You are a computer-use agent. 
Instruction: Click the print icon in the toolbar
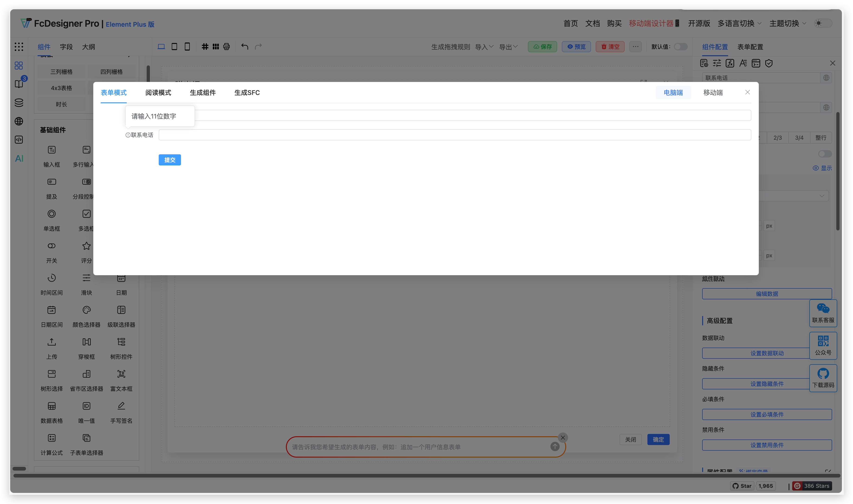pyautogui.click(x=226, y=47)
